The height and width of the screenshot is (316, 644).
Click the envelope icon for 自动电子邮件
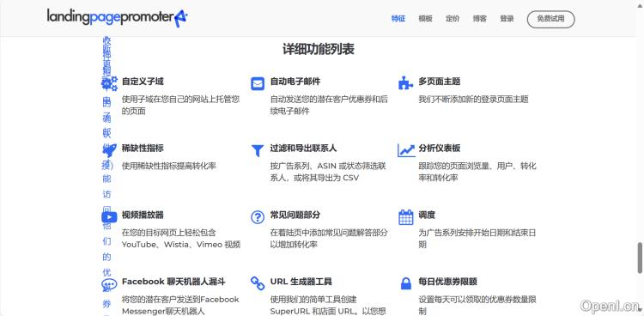tap(258, 84)
